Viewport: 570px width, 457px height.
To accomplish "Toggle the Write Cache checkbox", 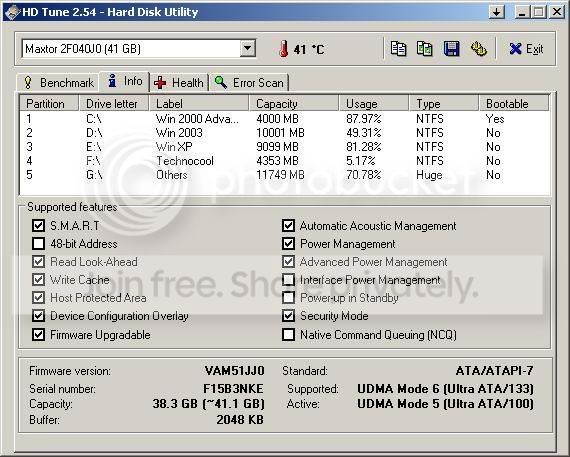I will [x=38, y=280].
